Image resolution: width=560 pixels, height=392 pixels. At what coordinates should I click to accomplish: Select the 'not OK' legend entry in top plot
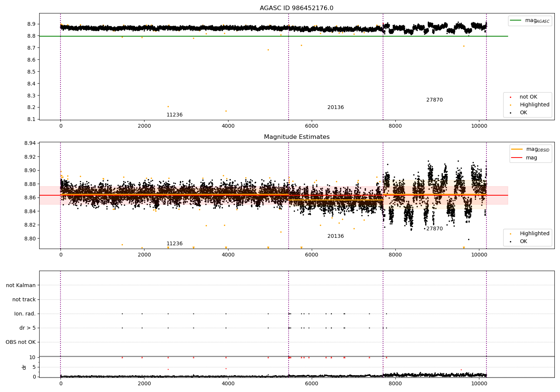pyautogui.click(x=528, y=97)
